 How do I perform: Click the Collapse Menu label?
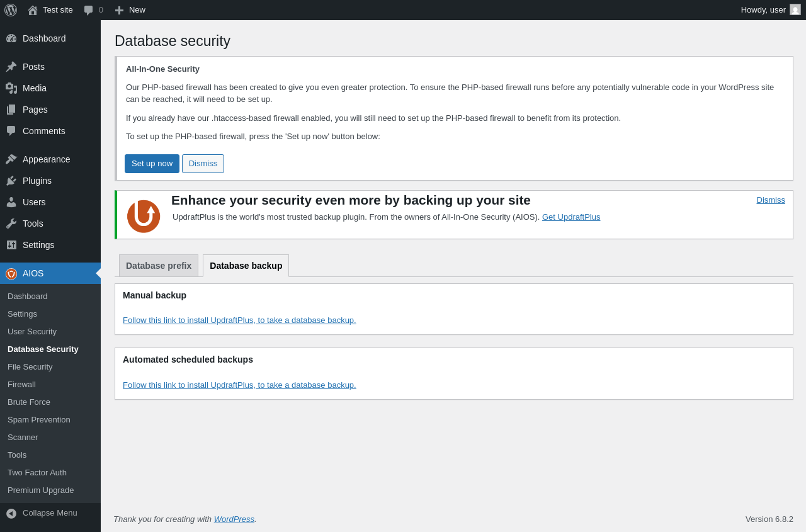coord(50,512)
